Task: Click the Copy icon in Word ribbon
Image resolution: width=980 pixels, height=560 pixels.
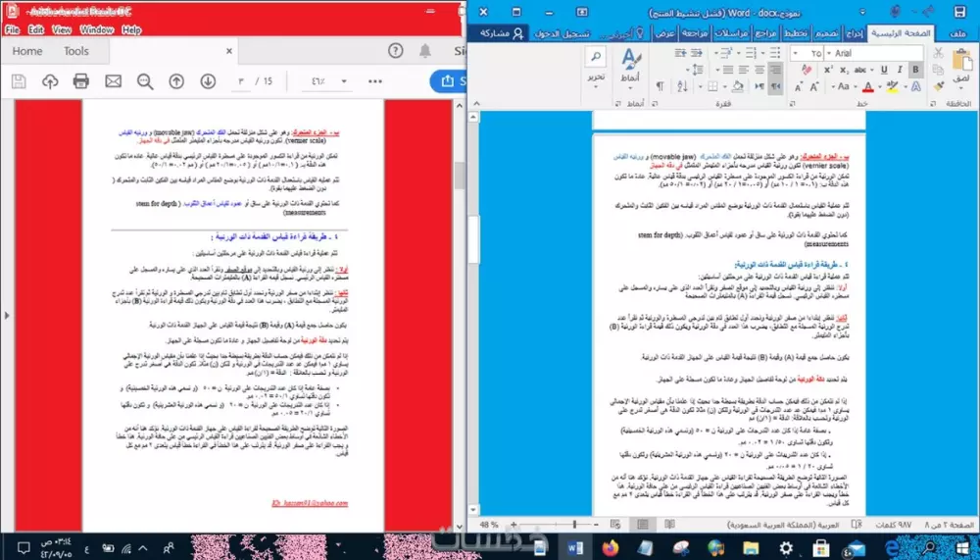Action: 938,70
